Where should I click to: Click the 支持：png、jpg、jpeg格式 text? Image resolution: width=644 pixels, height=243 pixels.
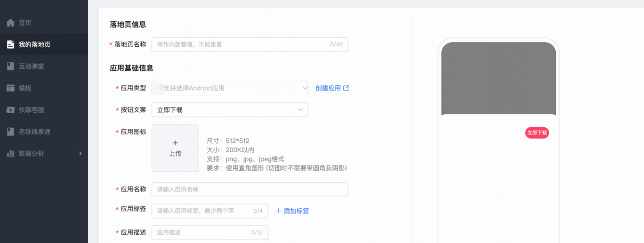(x=245, y=159)
